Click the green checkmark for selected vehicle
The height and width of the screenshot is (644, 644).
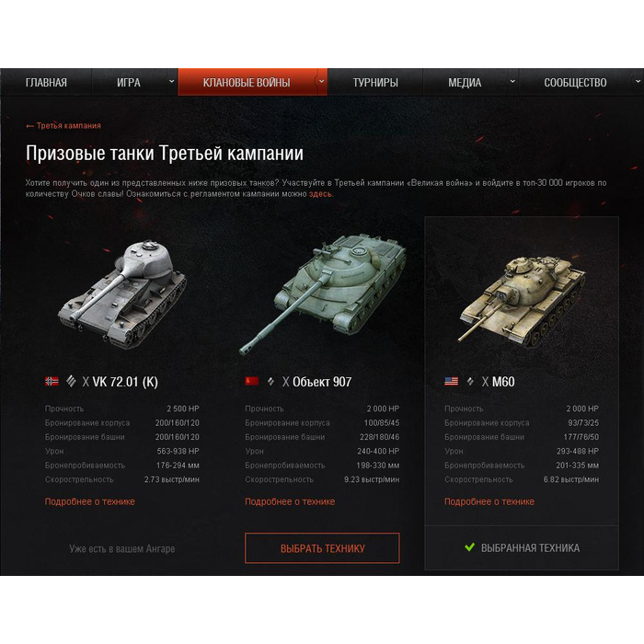coord(469,547)
